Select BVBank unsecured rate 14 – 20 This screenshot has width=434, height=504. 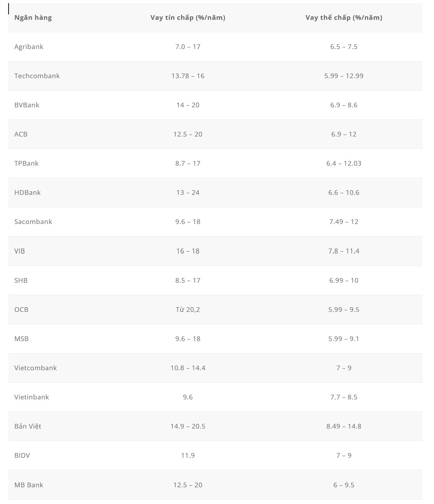point(188,105)
